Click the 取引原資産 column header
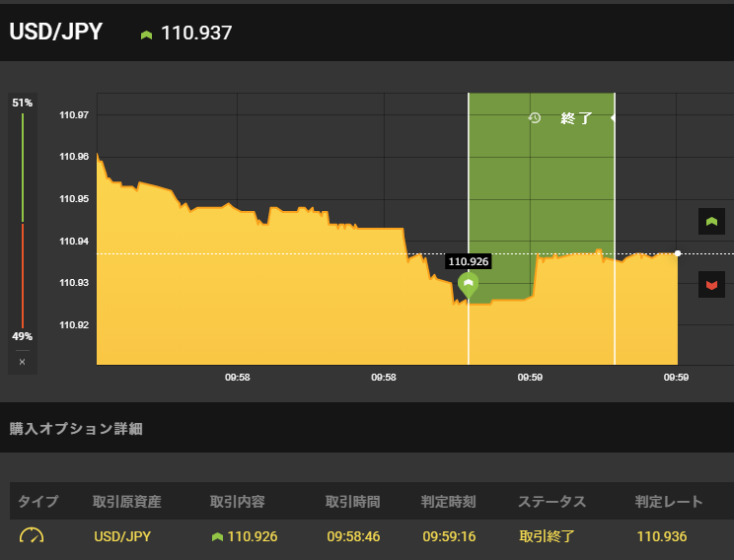734x560 pixels. (127, 502)
